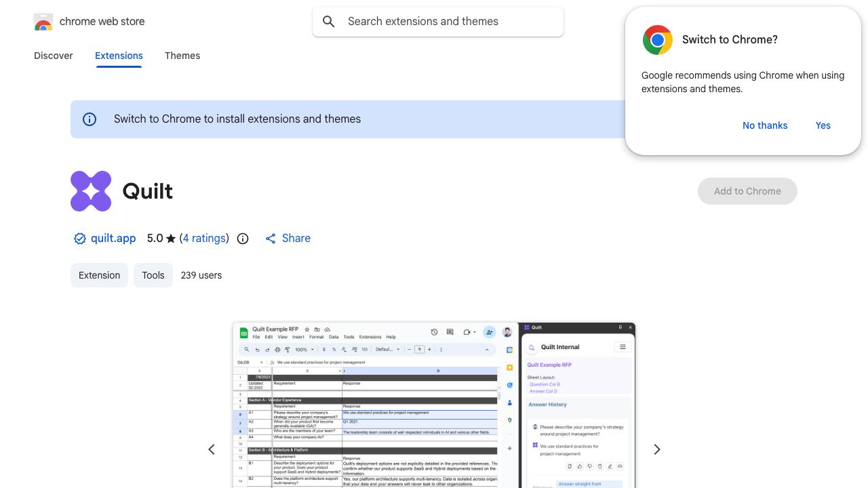Confirm switching to Chrome with Yes
Screen dimensions: 868x488
[823, 125]
